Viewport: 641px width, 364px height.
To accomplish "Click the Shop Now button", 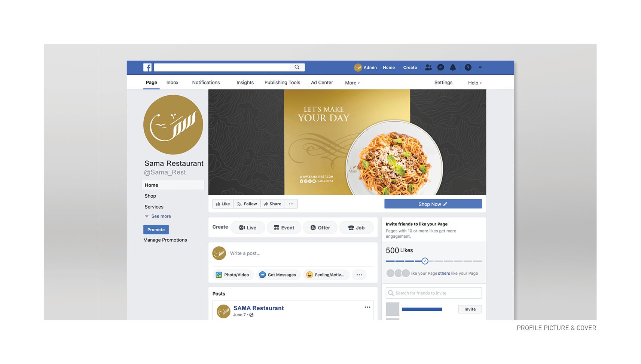I will (433, 204).
